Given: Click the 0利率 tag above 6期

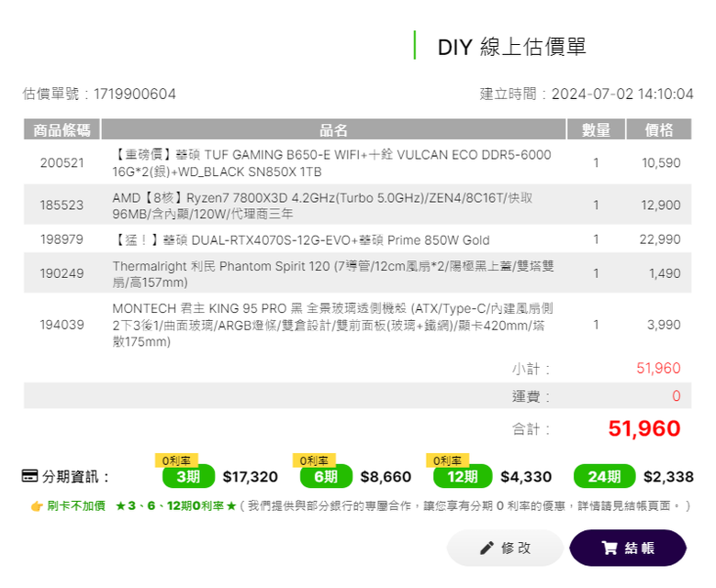Looking at the screenshot, I should point(314,460).
